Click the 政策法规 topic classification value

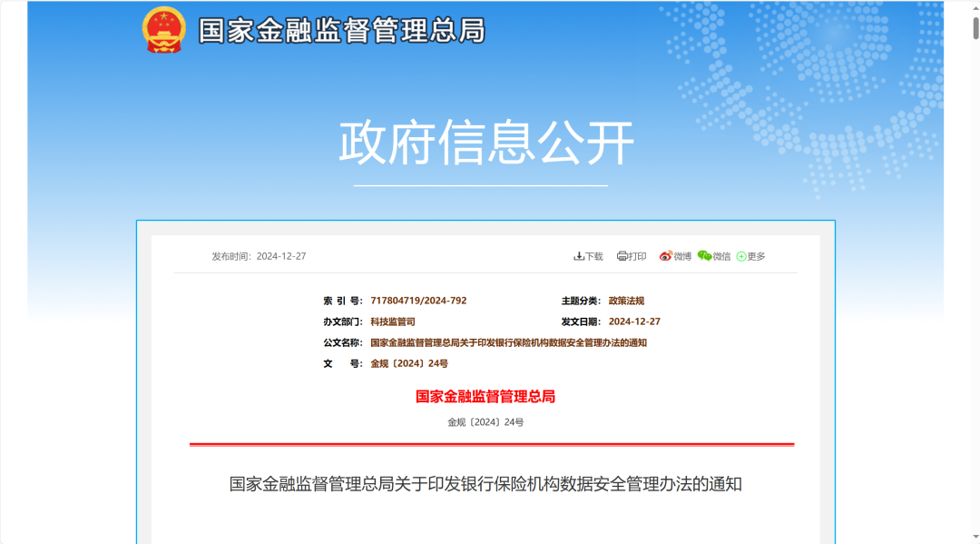coord(626,301)
